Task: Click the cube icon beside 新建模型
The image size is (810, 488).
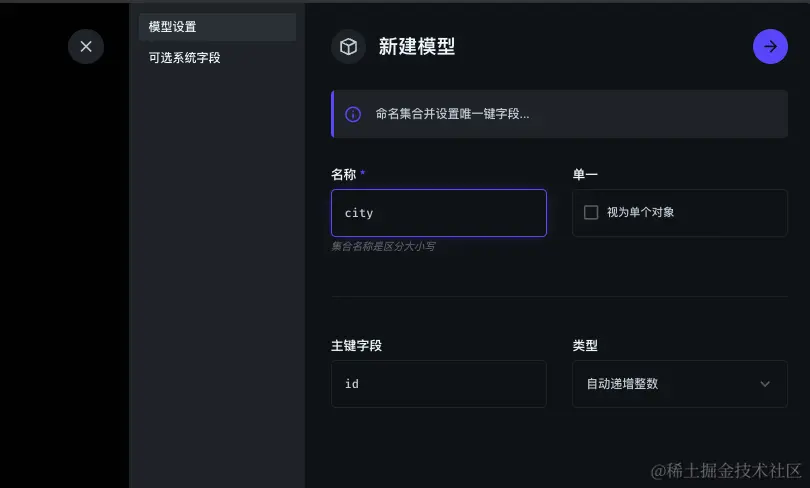Action: (x=349, y=46)
